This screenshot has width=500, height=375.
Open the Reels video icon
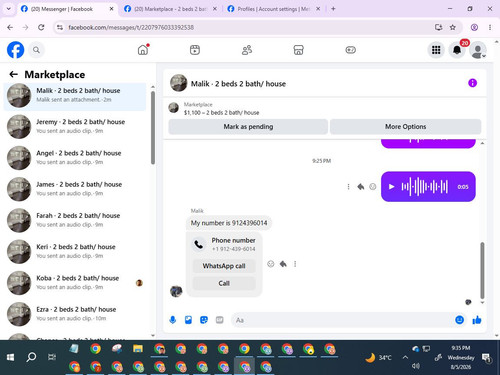[x=195, y=50]
